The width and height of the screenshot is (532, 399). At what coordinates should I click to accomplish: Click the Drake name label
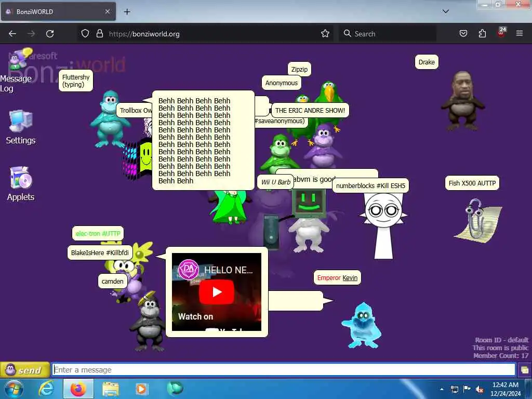coord(427,62)
